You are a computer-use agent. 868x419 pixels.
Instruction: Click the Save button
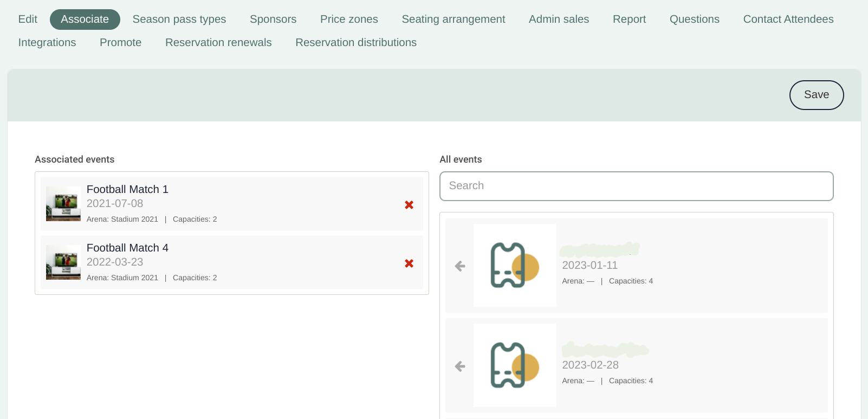(817, 95)
